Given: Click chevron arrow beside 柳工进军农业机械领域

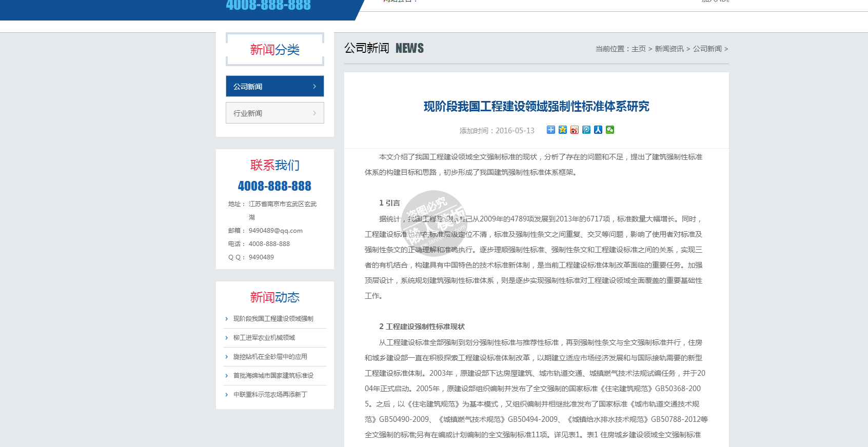Looking at the screenshot, I should 227,338.
